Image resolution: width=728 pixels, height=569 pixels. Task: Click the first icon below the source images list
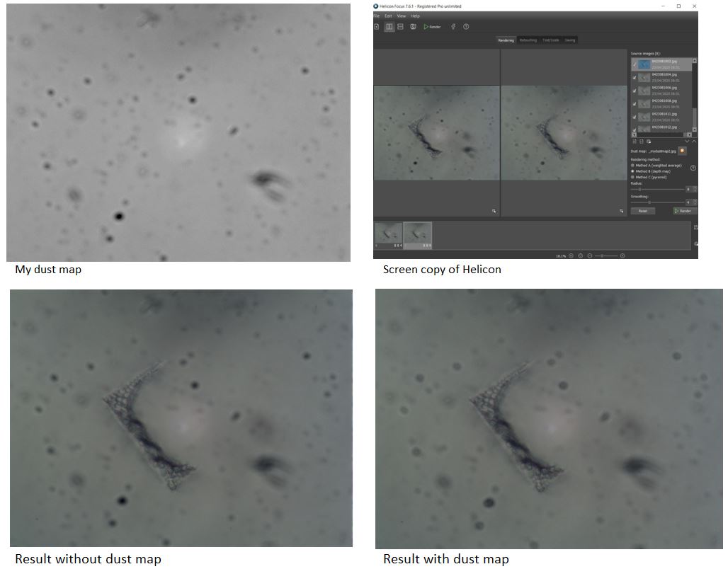pos(635,142)
